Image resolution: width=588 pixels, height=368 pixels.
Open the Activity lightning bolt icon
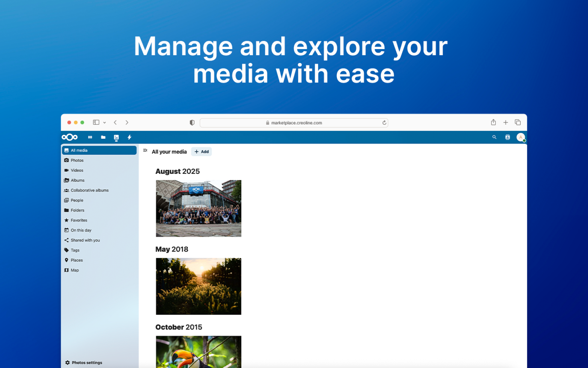tap(129, 137)
